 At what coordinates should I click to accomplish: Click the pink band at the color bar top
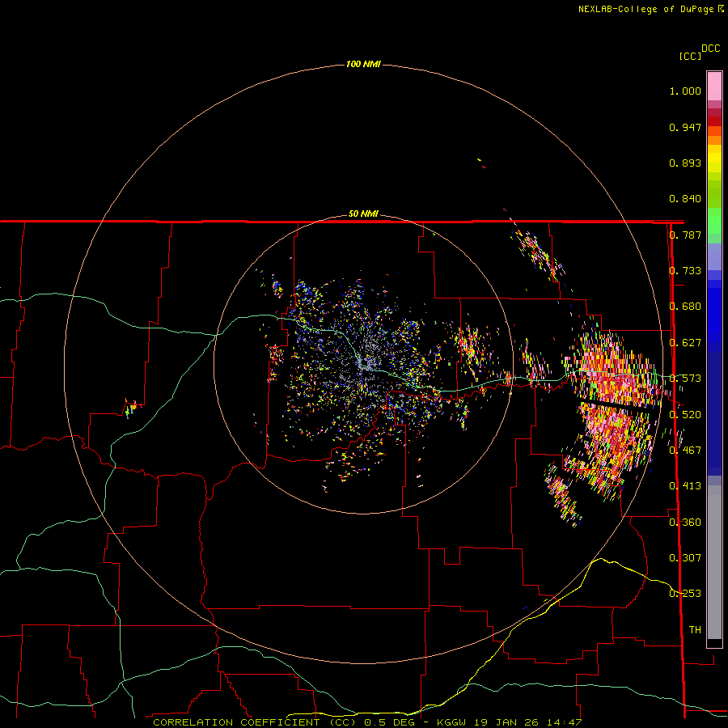[x=714, y=86]
